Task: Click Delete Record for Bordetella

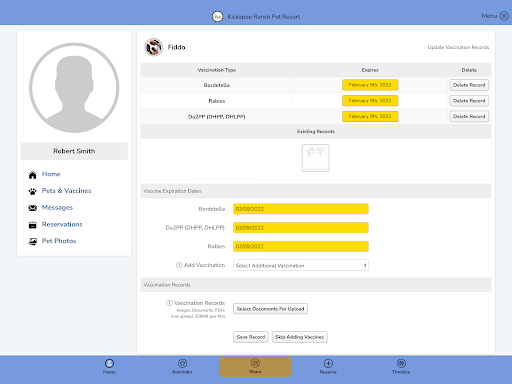Action: 469,85
